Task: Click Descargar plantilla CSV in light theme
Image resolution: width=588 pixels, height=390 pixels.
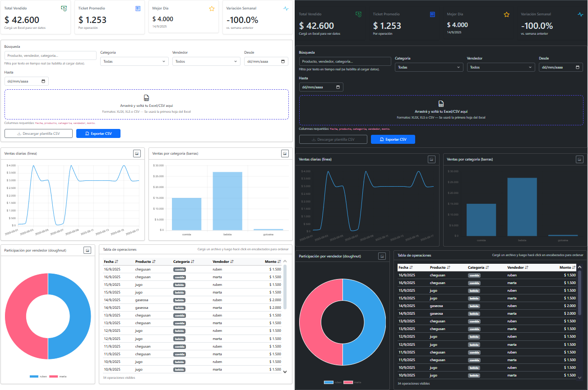Action: pos(38,133)
